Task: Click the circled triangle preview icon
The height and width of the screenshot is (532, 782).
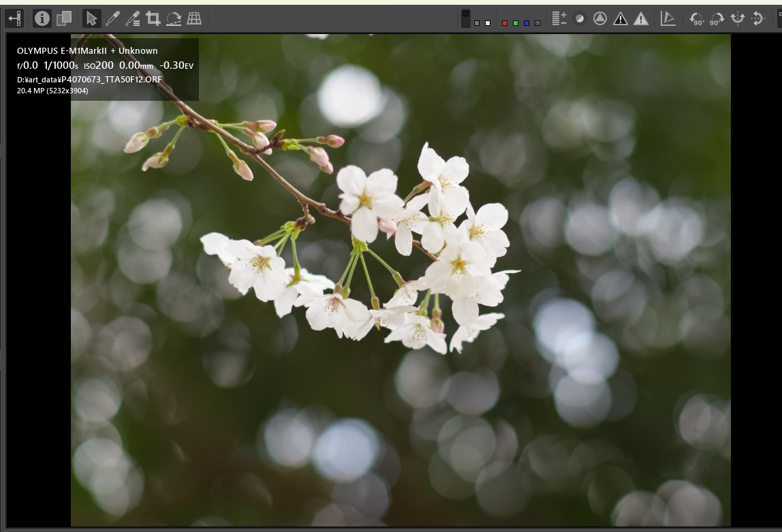Action: point(600,19)
